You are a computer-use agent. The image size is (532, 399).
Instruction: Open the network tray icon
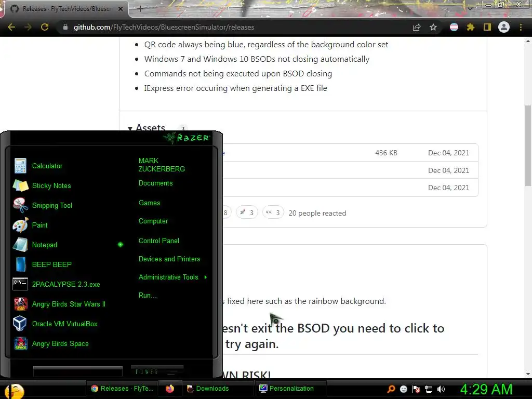pyautogui.click(x=429, y=389)
